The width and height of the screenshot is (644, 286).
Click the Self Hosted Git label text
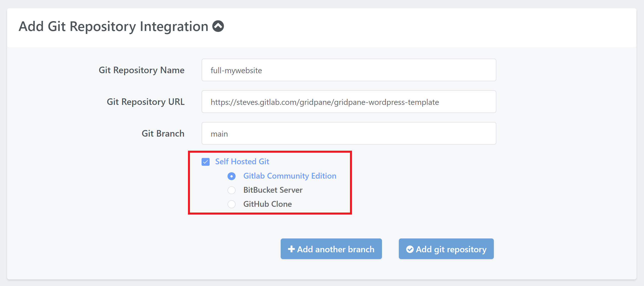point(242,161)
